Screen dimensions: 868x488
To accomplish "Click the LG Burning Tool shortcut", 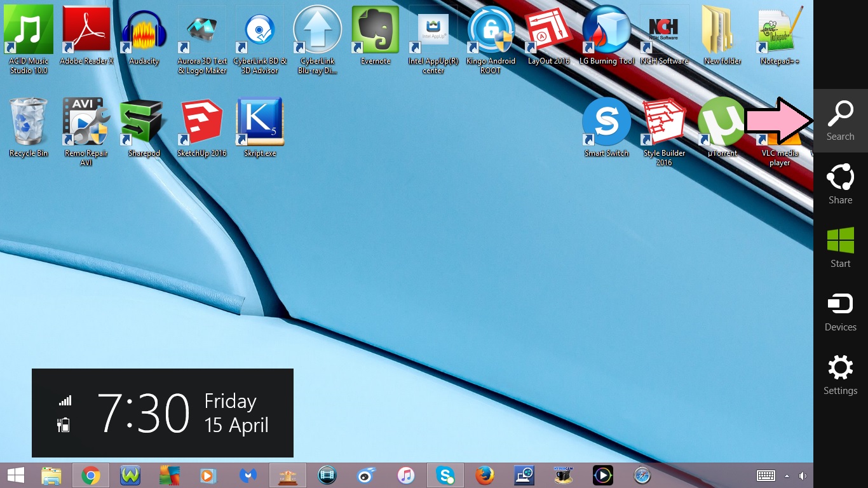I will click(x=607, y=36).
